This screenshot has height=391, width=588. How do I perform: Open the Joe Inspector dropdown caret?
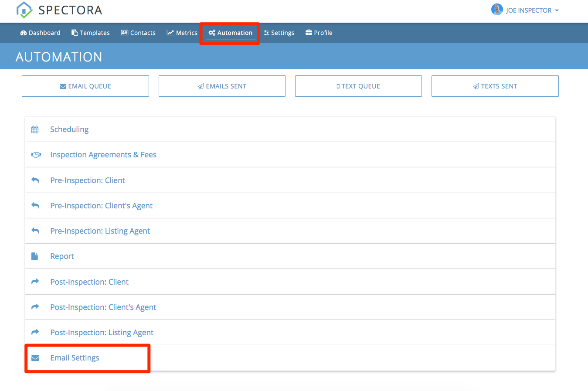(557, 10)
